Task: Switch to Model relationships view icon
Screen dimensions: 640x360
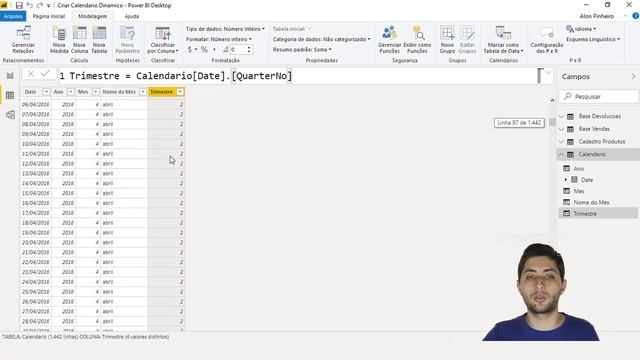Action: click(x=10, y=115)
